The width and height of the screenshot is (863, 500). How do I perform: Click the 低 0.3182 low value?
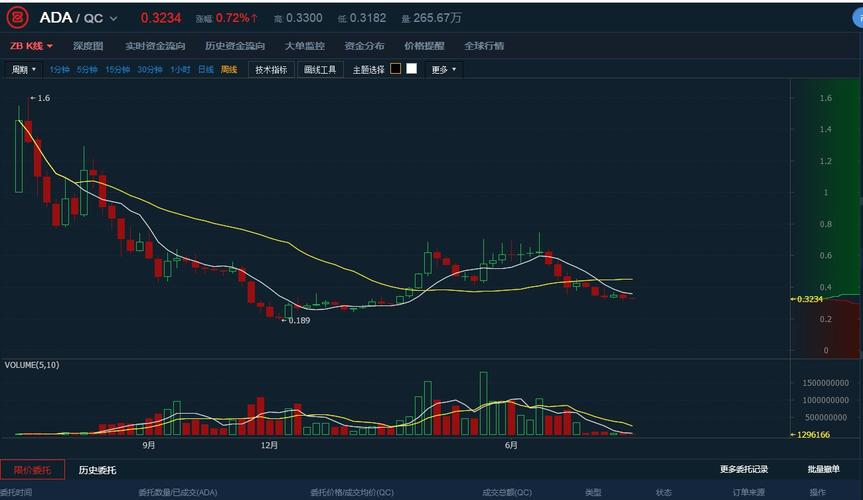click(x=362, y=18)
